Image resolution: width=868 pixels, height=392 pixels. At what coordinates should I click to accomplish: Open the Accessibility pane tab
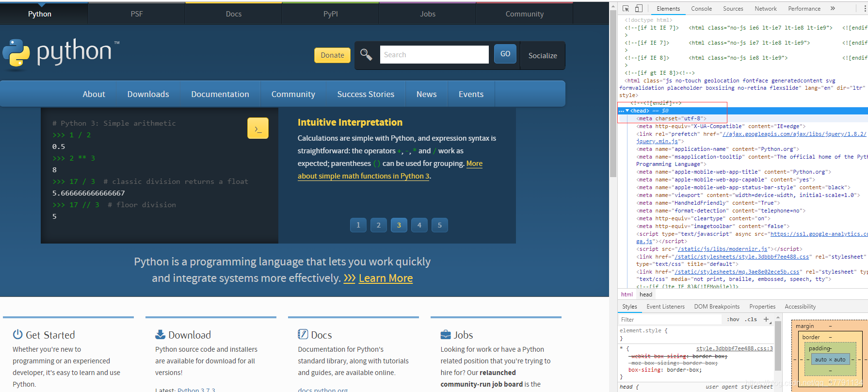[x=800, y=307]
